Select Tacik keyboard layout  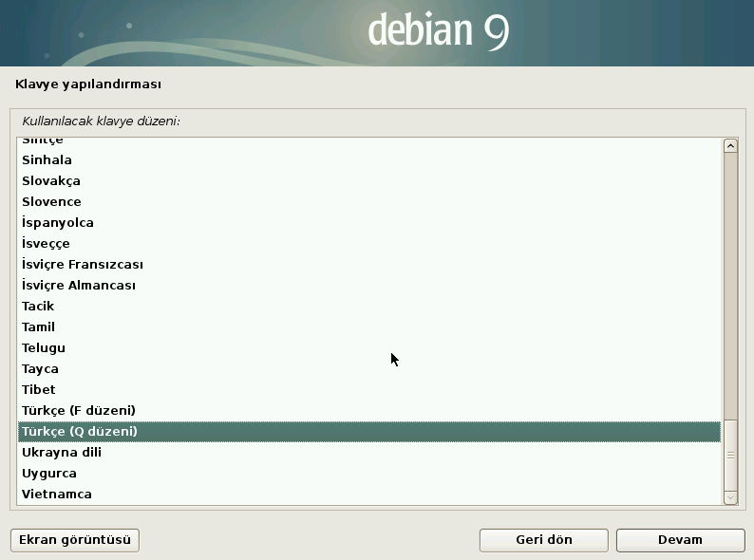pos(369,307)
